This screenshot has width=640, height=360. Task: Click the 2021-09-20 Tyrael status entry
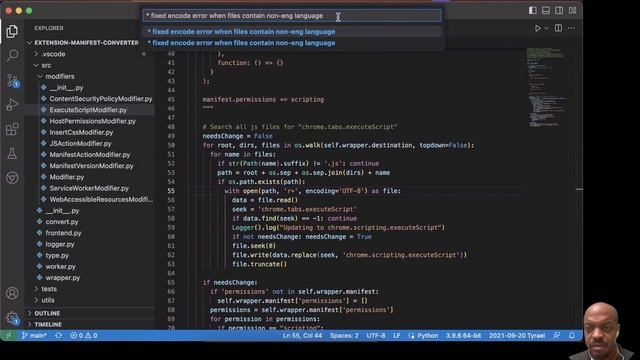click(x=517, y=336)
